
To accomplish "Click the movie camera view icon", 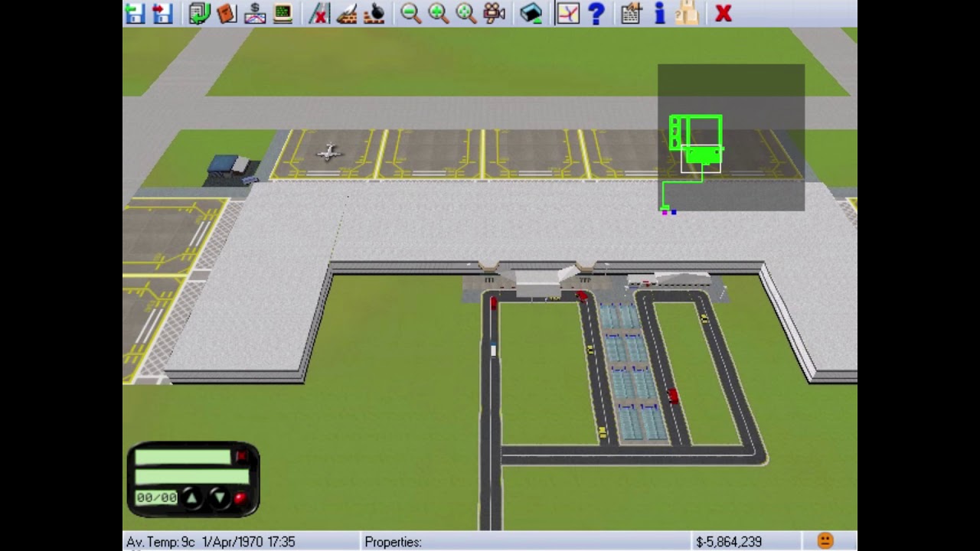I will tap(495, 13).
